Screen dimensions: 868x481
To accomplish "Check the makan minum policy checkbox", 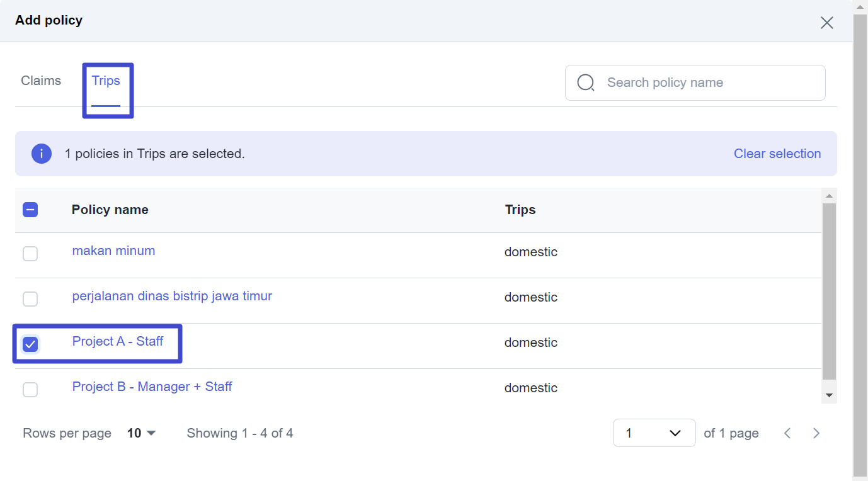I will [30, 254].
